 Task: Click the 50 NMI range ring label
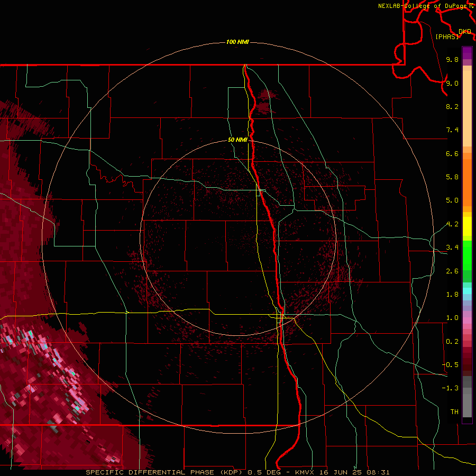[237, 140]
